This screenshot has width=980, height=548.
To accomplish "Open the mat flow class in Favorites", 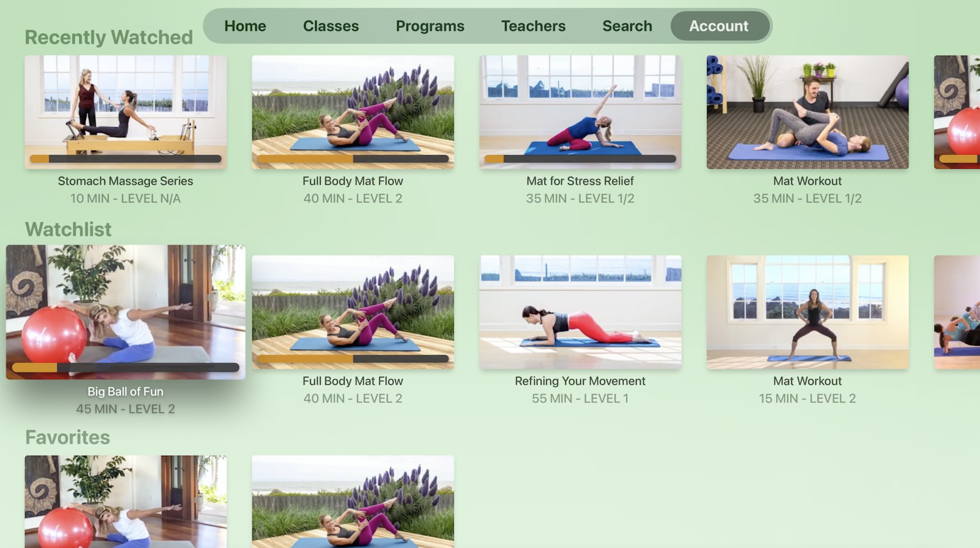I will (353, 502).
